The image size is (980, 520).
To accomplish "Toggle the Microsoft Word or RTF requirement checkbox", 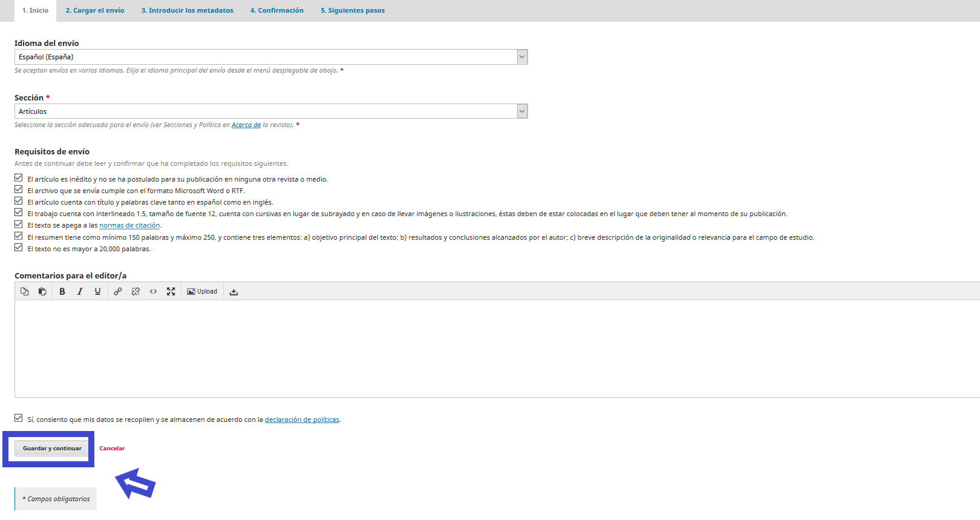I will 19,189.
